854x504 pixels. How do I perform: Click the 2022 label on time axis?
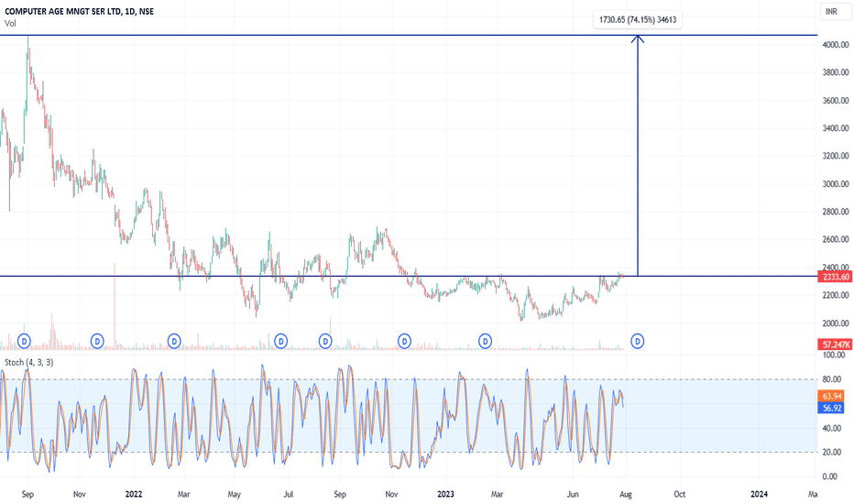134,494
